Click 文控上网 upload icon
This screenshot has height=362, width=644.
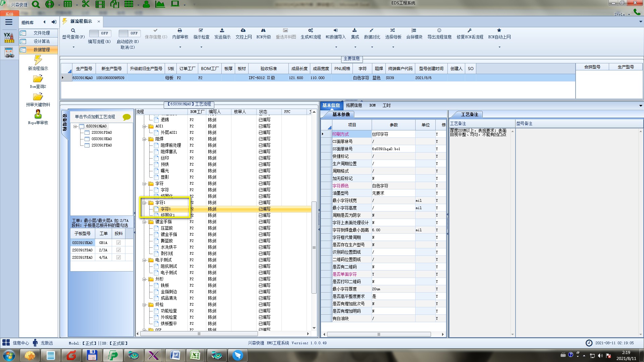(243, 31)
